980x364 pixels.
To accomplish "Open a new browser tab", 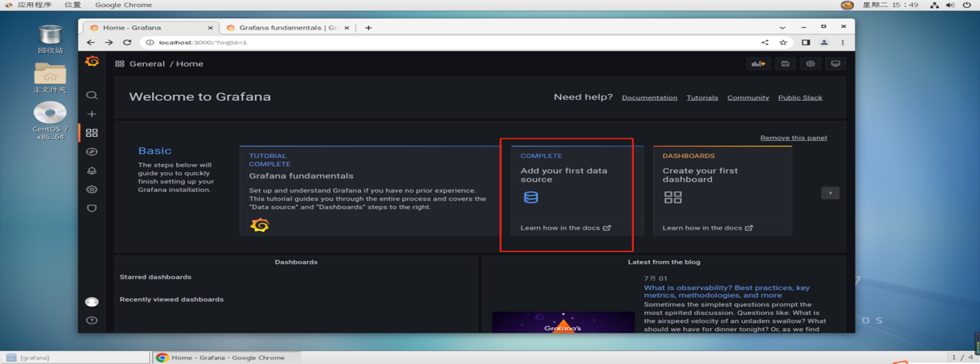I will pos(368,27).
